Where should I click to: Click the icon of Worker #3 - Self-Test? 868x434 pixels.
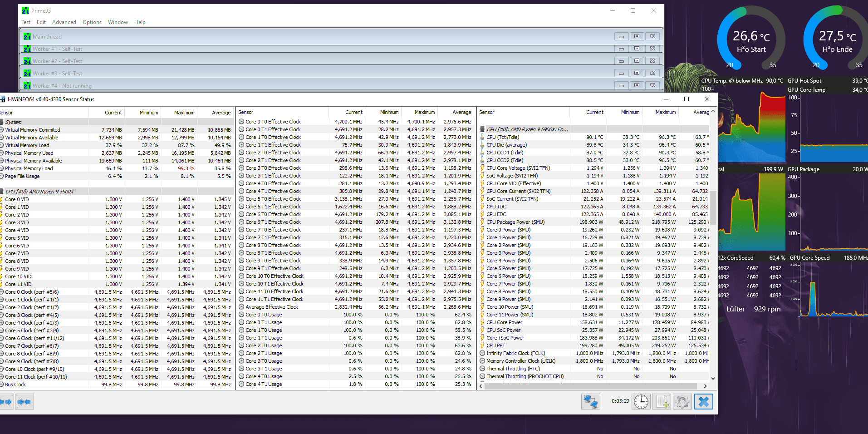click(x=27, y=73)
